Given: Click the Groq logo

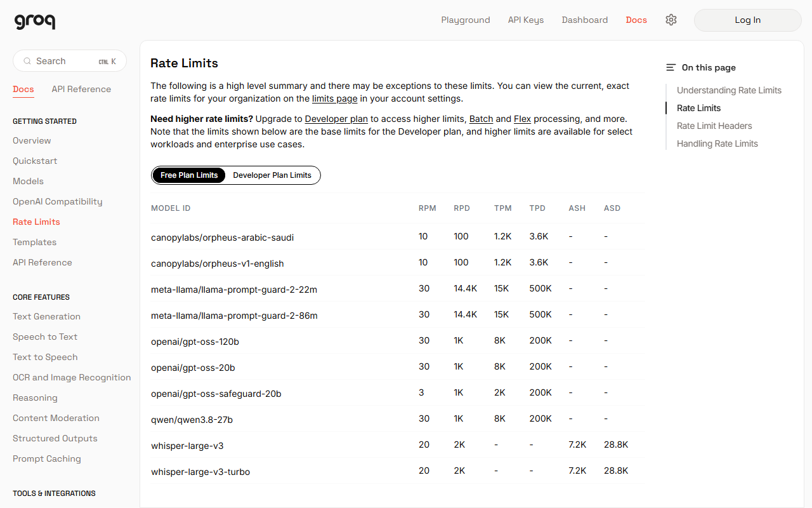Looking at the screenshot, I should (x=35, y=21).
